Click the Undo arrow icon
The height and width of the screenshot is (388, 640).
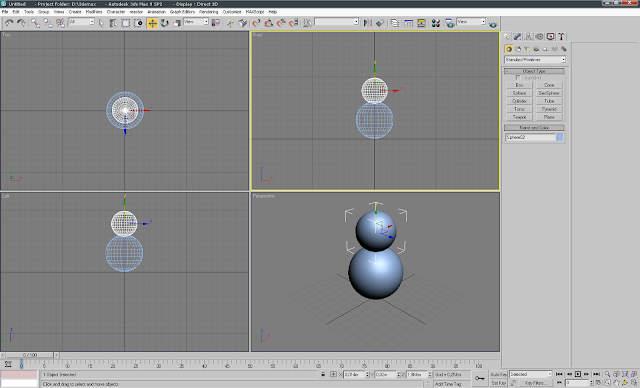click(x=9, y=23)
